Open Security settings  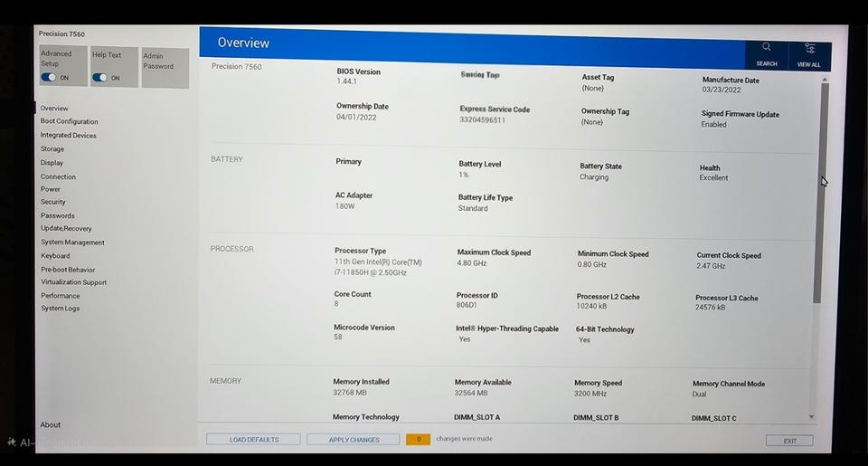point(53,203)
